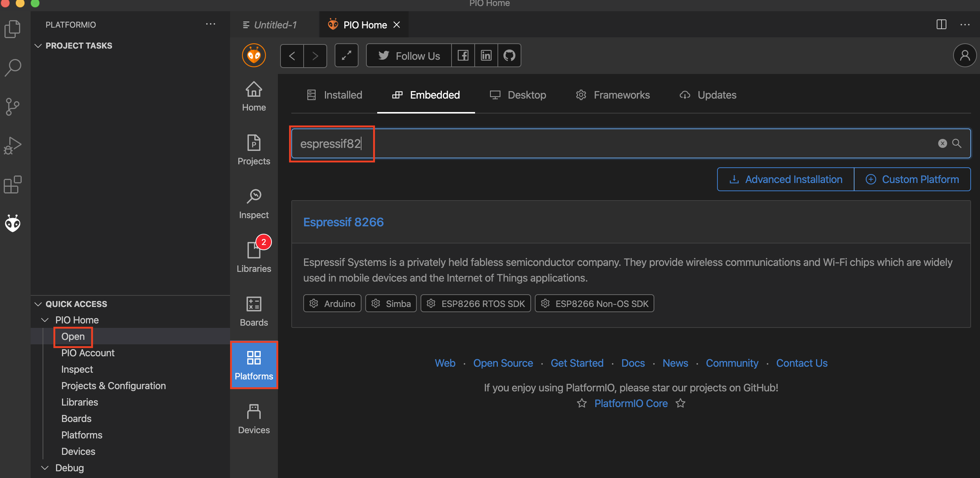Viewport: 980px width, 478px height.
Task: Click the Arduino framework tag
Action: point(332,304)
